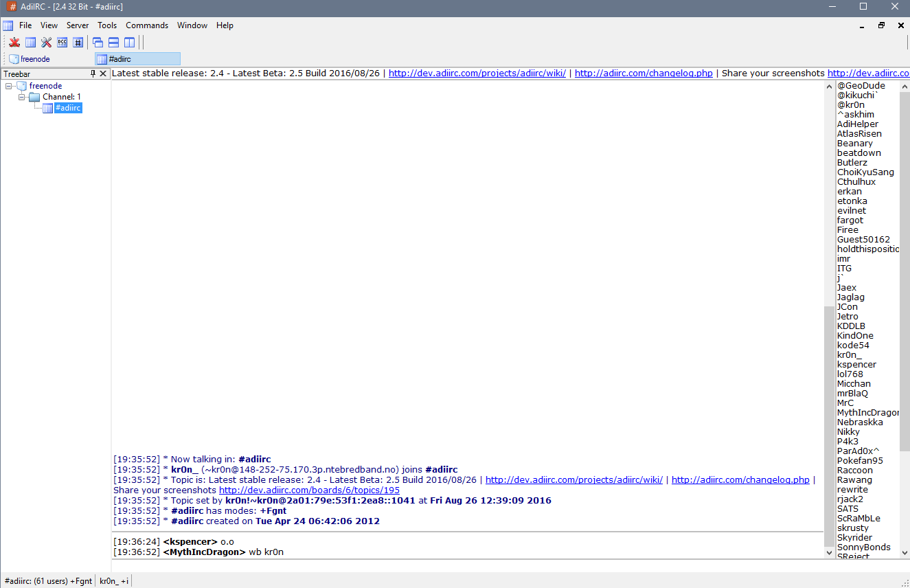Select AtlasRisen in nick list
This screenshot has height=588, width=910.
pos(859,134)
